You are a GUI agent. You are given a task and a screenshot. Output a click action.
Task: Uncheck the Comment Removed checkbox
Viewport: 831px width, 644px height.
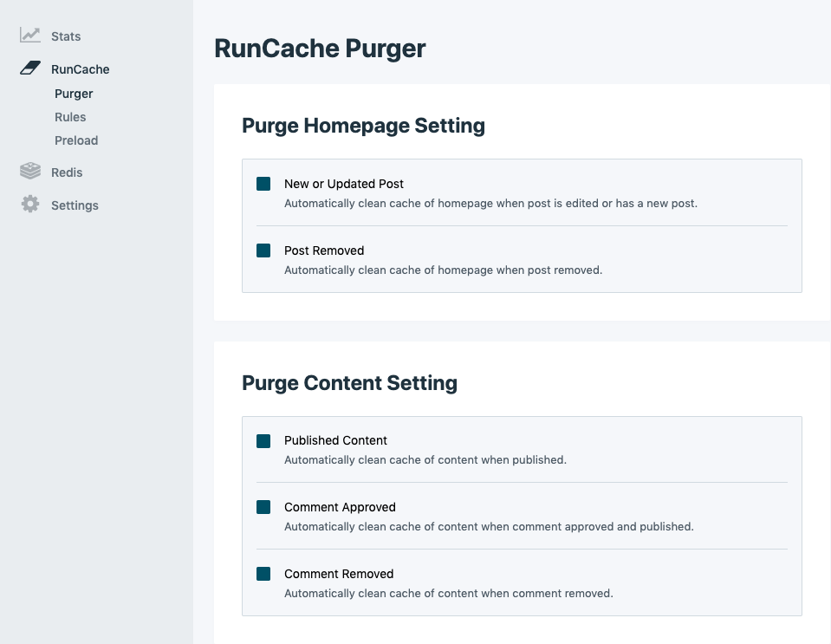(x=263, y=574)
